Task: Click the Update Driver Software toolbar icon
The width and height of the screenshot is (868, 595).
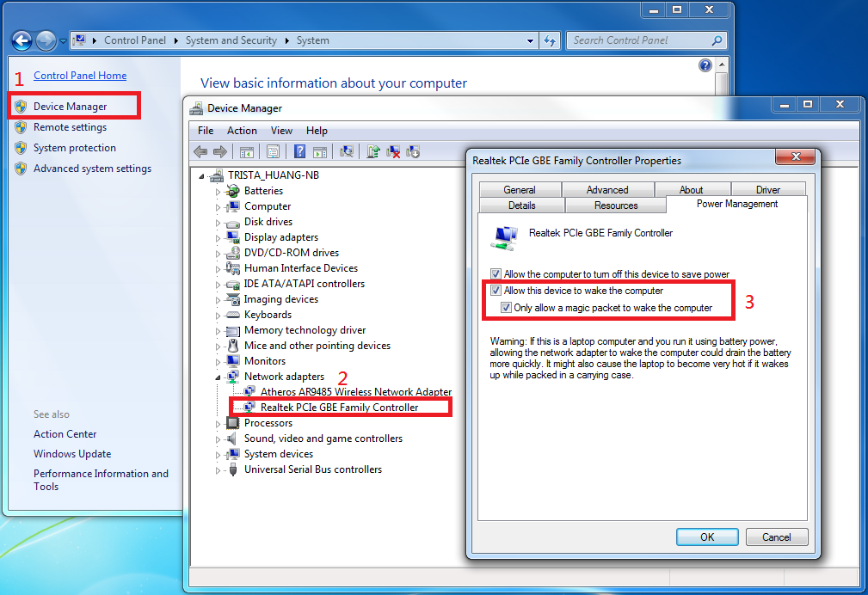Action: pyautogui.click(x=373, y=151)
